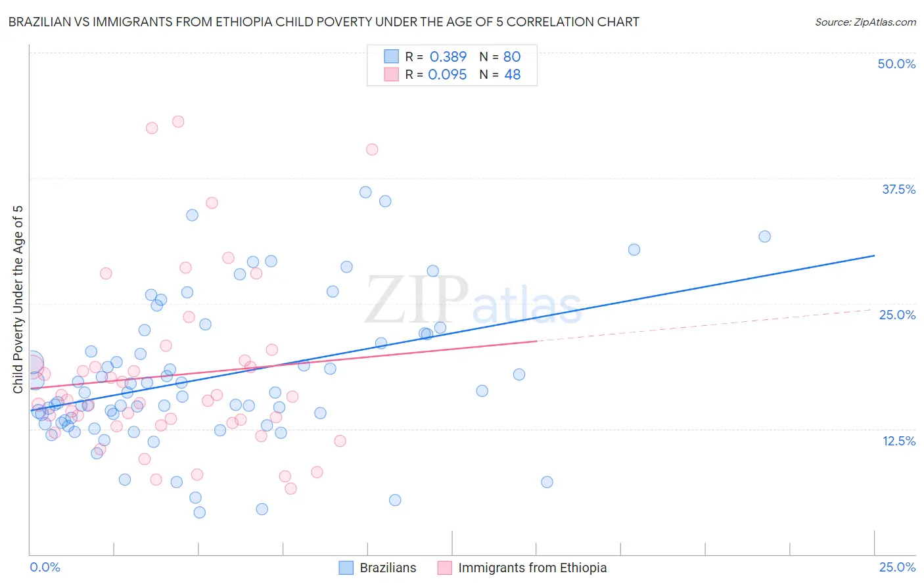Click the blue legend swatch beside R = 0.389

(391, 56)
